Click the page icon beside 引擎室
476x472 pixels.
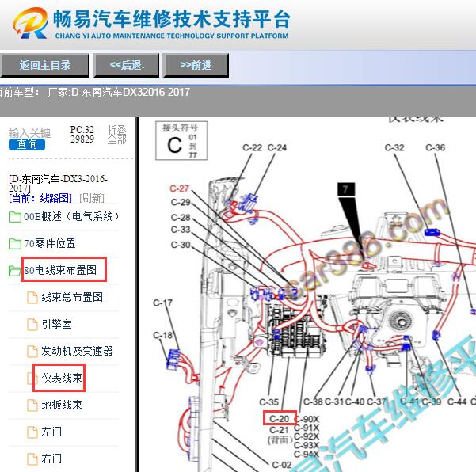[x=32, y=325]
